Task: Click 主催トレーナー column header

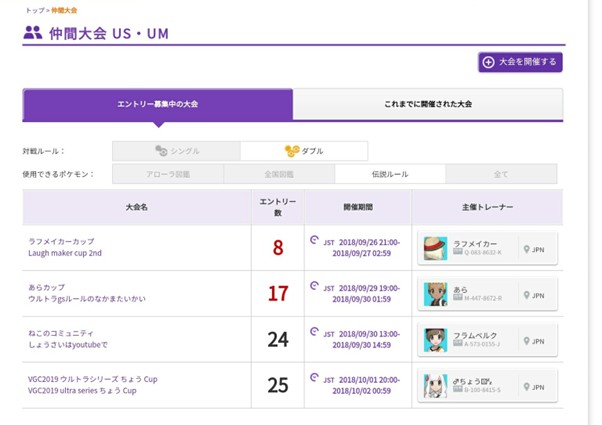Action: (x=487, y=207)
